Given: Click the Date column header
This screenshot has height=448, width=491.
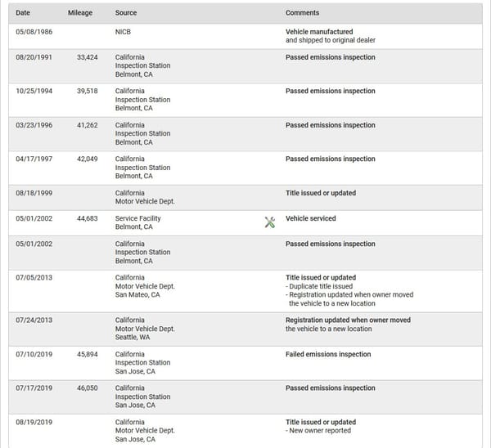Looking at the screenshot, I should point(23,13).
